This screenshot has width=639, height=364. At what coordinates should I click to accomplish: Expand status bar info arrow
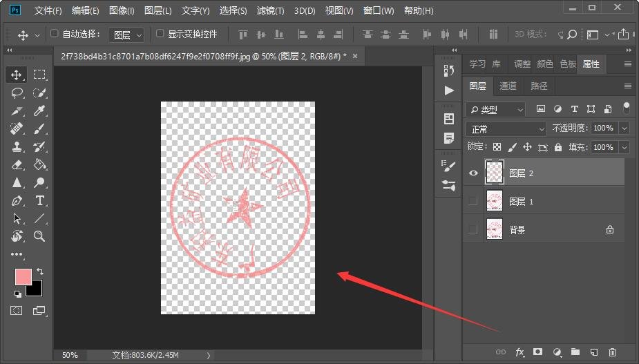tap(208, 355)
